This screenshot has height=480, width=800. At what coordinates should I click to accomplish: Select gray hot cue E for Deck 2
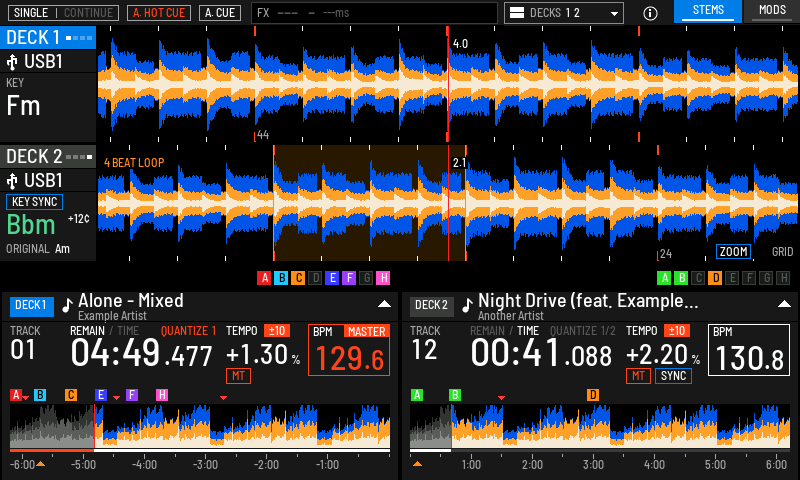(x=732, y=278)
